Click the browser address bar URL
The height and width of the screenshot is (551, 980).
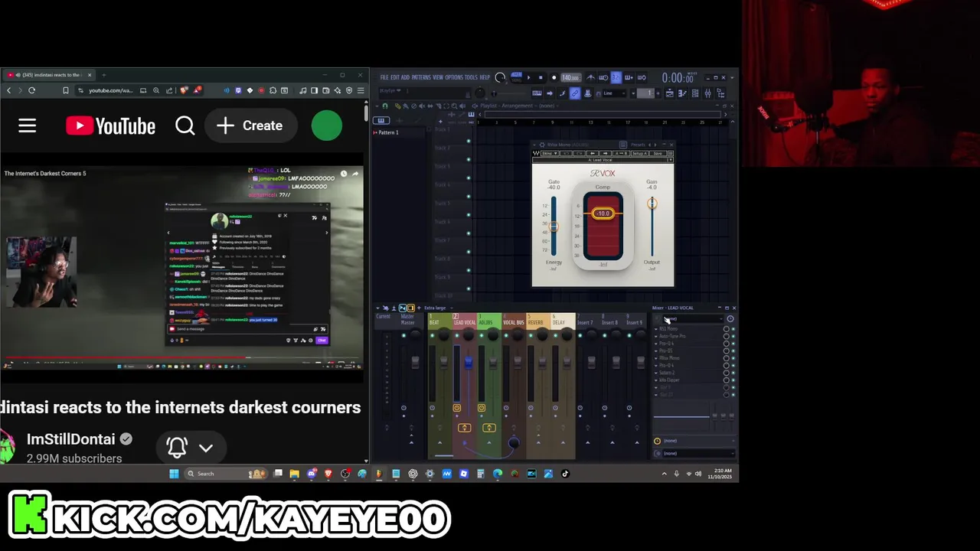click(110, 90)
